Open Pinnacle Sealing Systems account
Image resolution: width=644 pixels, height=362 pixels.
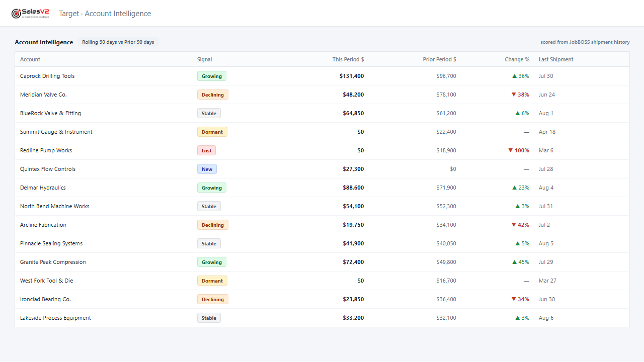51,243
